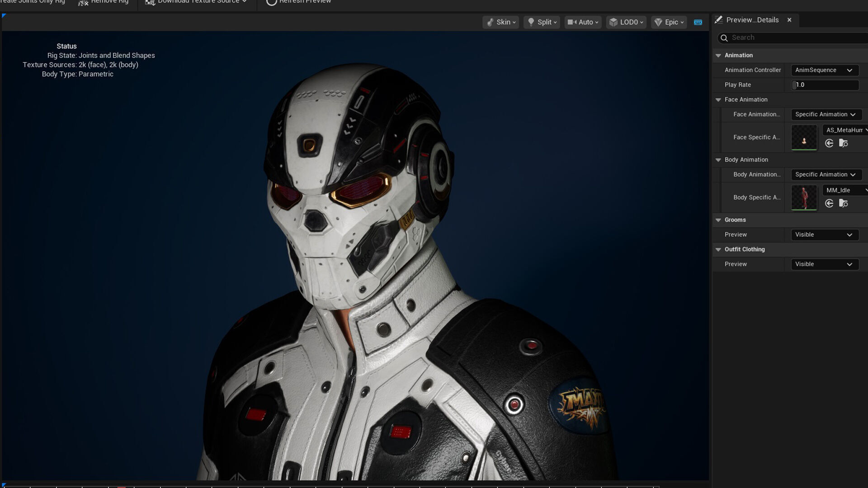The height and width of the screenshot is (488, 868).
Task: Collapse the Outfit Clothing section
Action: point(718,249)
